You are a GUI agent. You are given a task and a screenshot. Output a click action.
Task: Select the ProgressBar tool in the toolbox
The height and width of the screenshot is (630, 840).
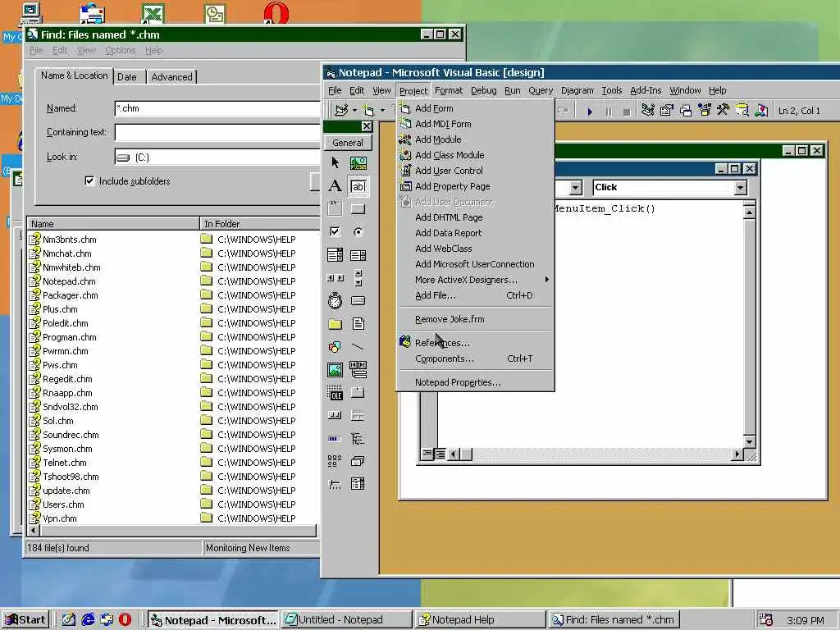tap(336, 439)
